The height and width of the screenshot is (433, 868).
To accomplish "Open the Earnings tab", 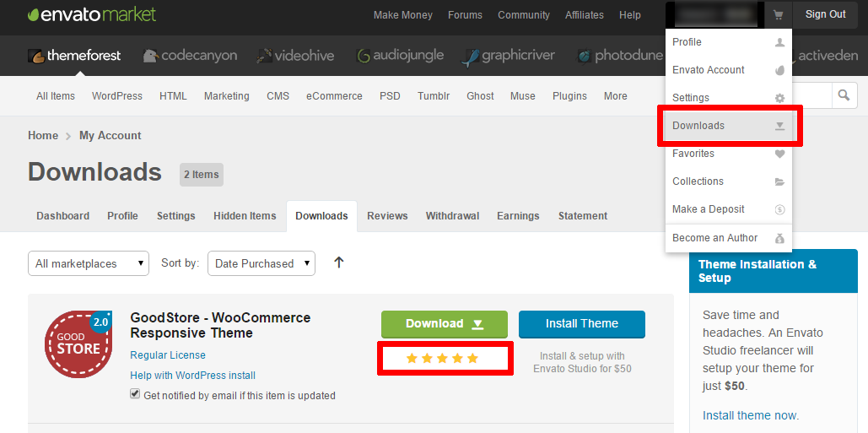I will (x=518, y=216).
